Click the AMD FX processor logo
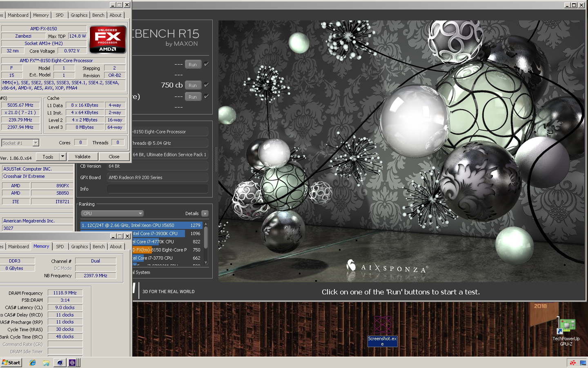Image resolution: width=588 pixels, height=368 pixels. click(108, 40)
